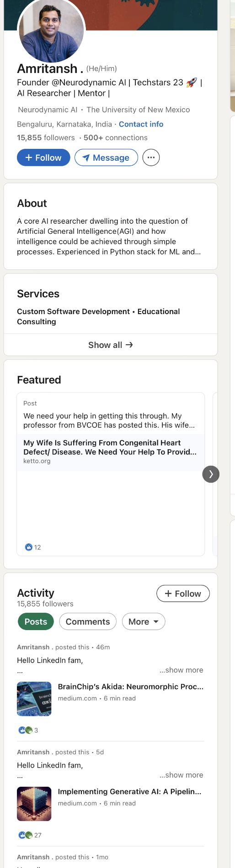Expand first post with show more
The width and height of the screenshot is (235, 868).
click(x=181, y=670)
